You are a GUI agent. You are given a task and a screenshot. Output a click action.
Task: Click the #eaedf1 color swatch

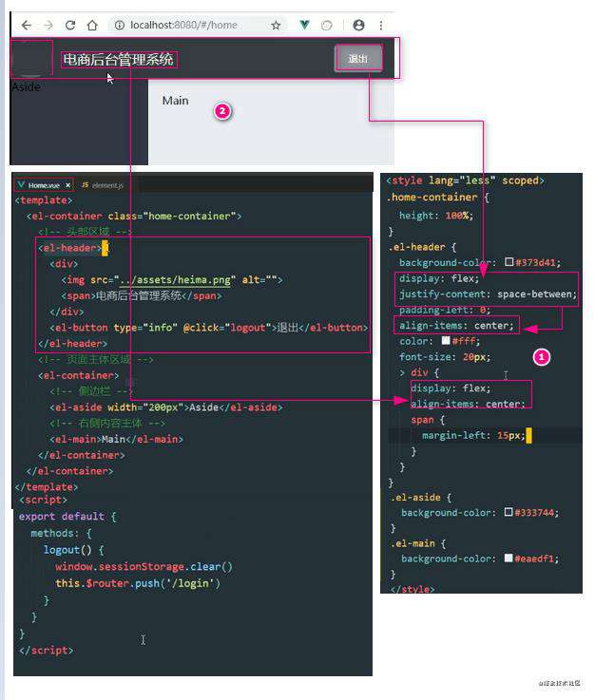point(509,558)
